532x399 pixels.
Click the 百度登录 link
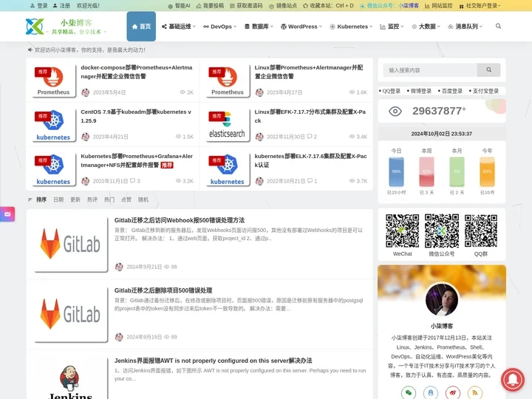[x=452, y=91]
